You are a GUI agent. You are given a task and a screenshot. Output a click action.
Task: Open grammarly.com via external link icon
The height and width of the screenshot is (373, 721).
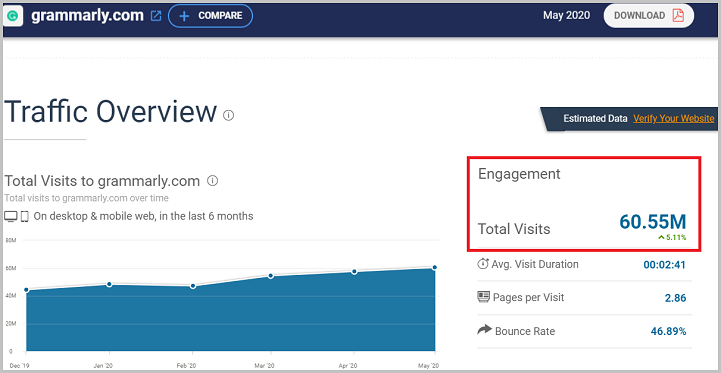click(x=156, y=16)
